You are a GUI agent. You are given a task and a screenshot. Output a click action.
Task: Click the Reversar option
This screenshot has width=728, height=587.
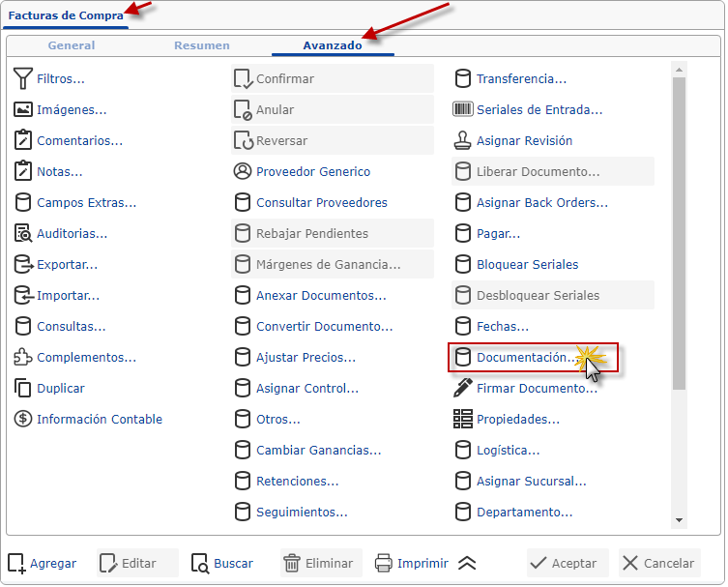coord(333,140)
